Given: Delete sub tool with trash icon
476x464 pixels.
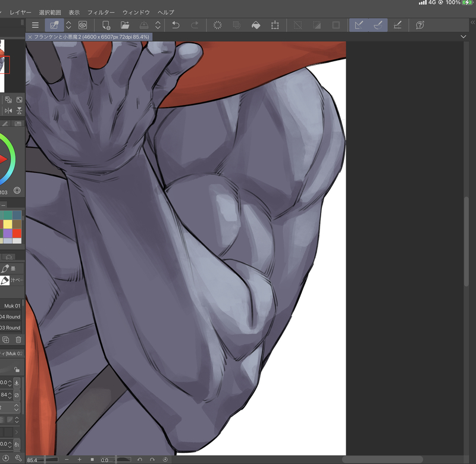Looking at the screenshot, I should point(18,340).
